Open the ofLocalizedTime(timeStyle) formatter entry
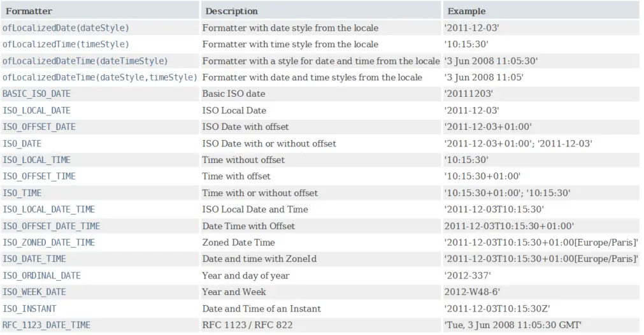 (66, 45)
